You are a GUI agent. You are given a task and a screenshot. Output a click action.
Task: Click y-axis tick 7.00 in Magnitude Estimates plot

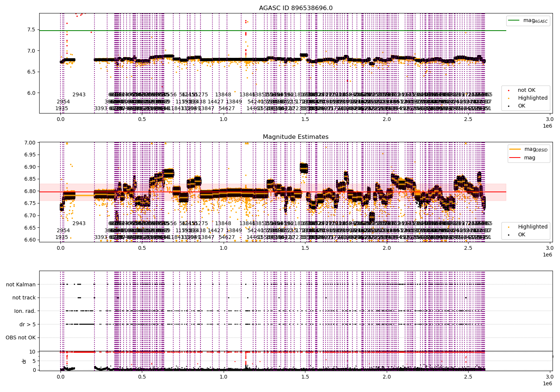[29, 143]
